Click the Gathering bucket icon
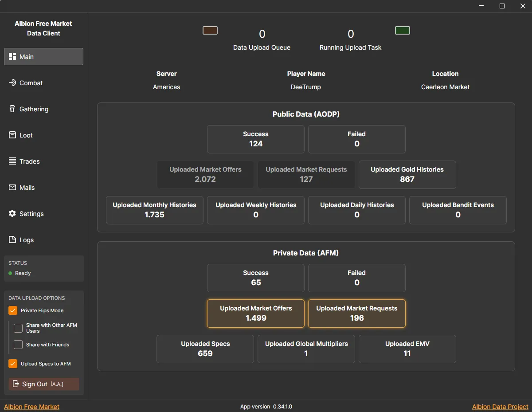Image resolution: width=532 pixels, height=412 pixels. pos(12,109)
